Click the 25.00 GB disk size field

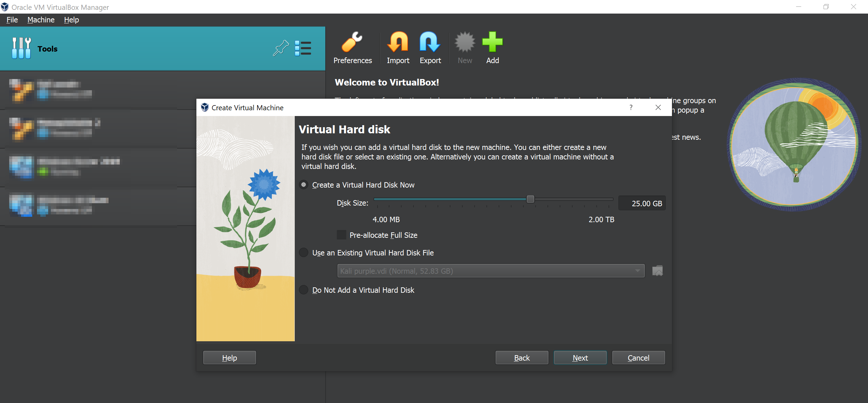tap(642, 203)
